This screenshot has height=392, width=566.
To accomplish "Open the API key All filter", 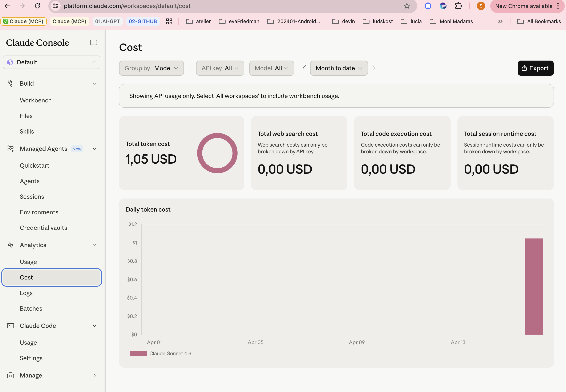I will coord(220,68).
